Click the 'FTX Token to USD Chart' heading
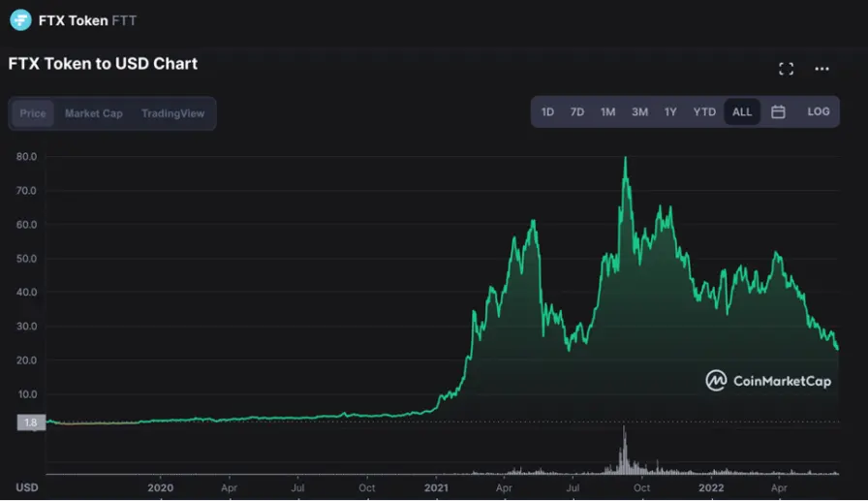Screen dimensions: 868x501 (x=103, y=64)
